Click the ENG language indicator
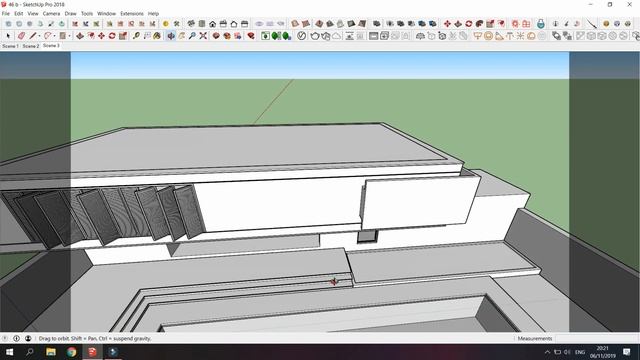 [580, 352]
